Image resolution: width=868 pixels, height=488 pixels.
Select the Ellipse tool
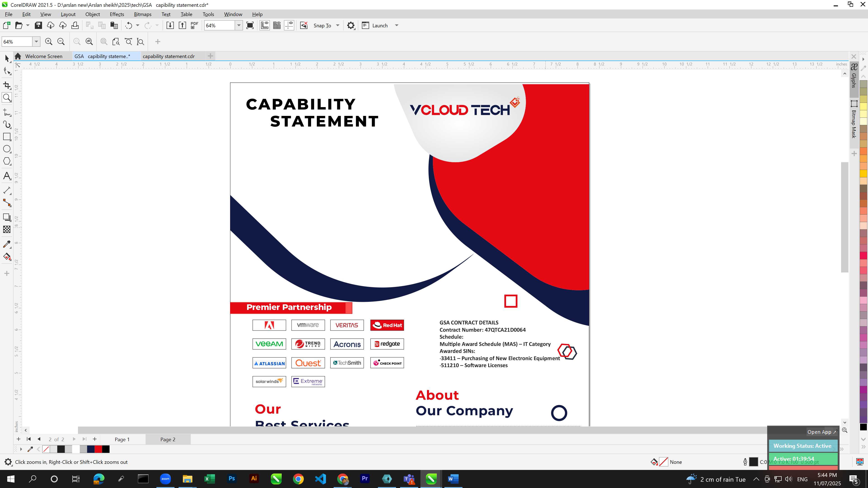(x=7, y=149)
